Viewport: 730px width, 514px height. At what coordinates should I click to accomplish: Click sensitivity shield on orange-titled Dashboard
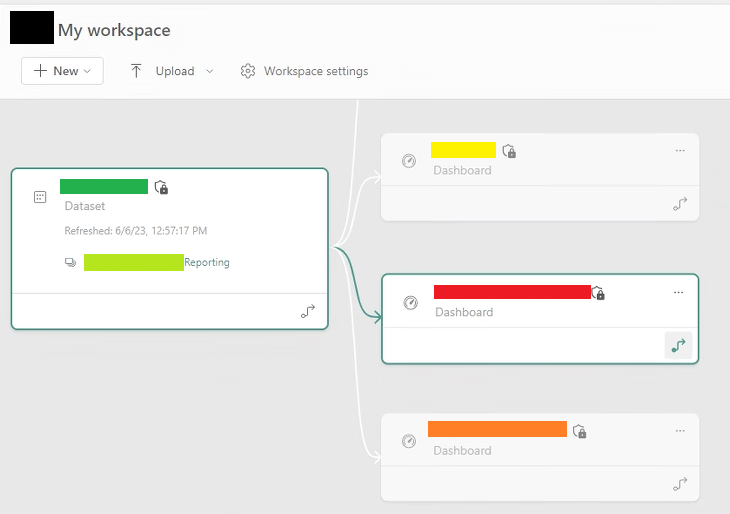(x=580, y=432)
